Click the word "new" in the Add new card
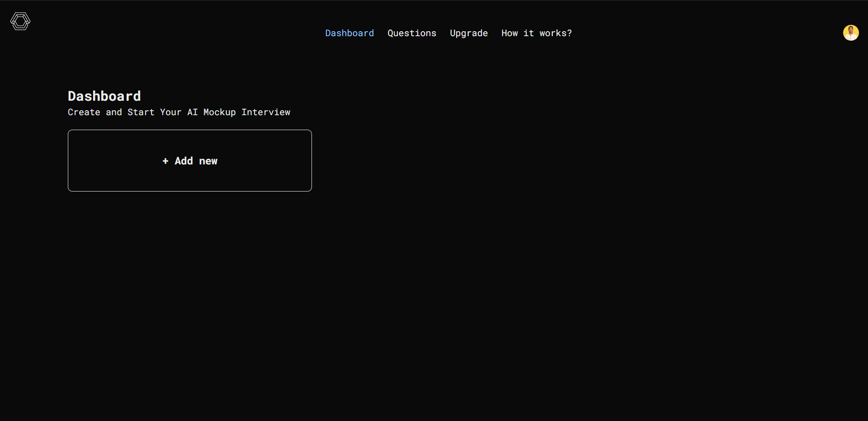Viewport: 868px width, 421px height. [208, 161]
